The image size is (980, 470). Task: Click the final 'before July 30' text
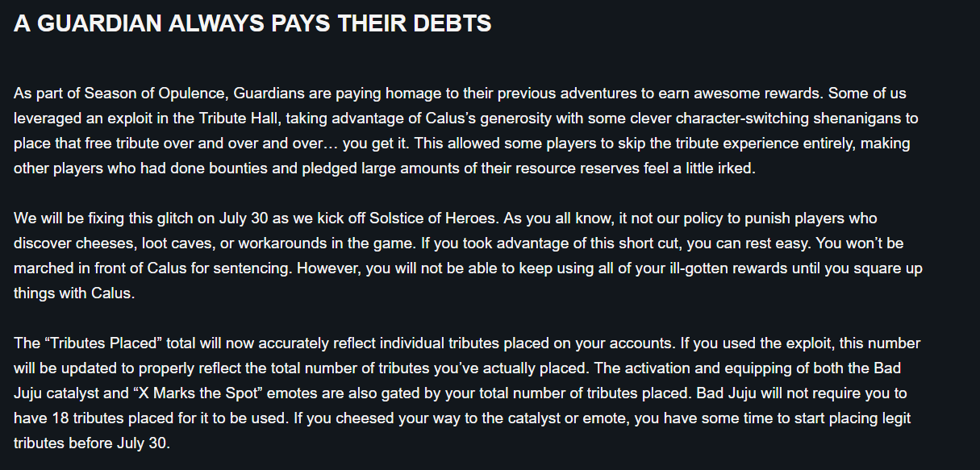tap(120, 443)
